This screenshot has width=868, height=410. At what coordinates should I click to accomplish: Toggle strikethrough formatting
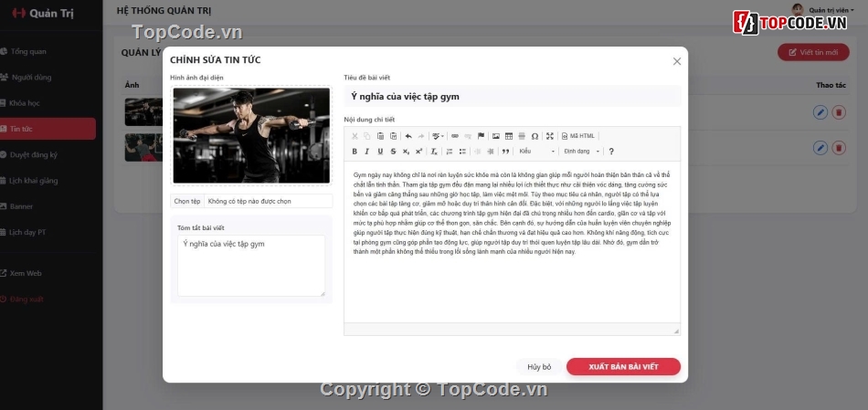tap(393, 152)
